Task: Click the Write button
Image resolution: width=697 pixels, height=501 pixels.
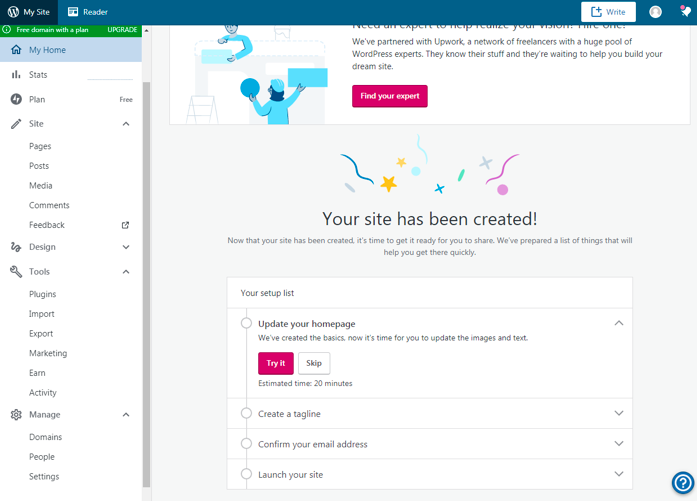Action: pos(608,12)
